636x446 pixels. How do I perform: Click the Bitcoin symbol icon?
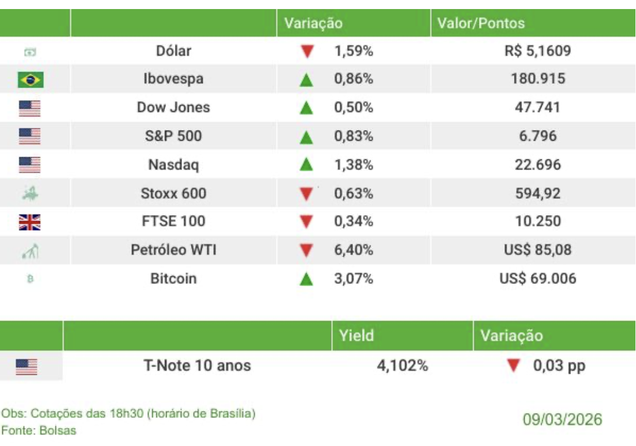pyautogui.click(x=30, y=279)
